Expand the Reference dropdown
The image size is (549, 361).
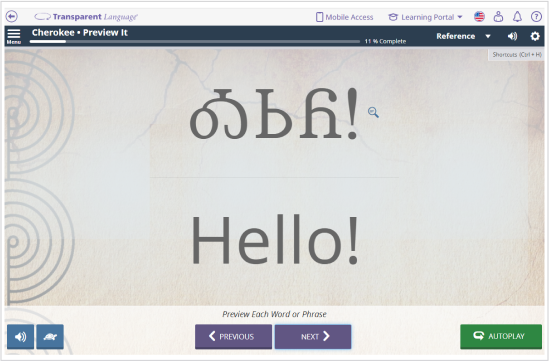pos(463,36)
